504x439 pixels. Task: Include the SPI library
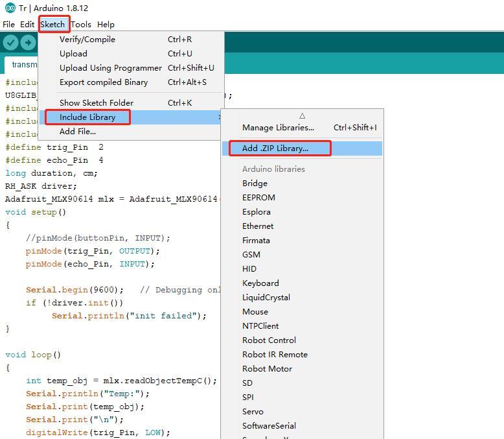pyautogui.click(x=302, y=397)
